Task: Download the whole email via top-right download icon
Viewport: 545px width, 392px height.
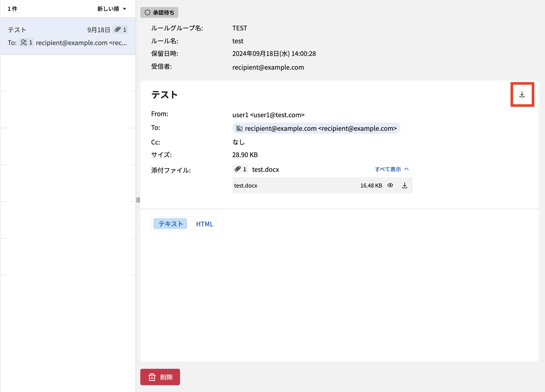Action: (522, 94)
